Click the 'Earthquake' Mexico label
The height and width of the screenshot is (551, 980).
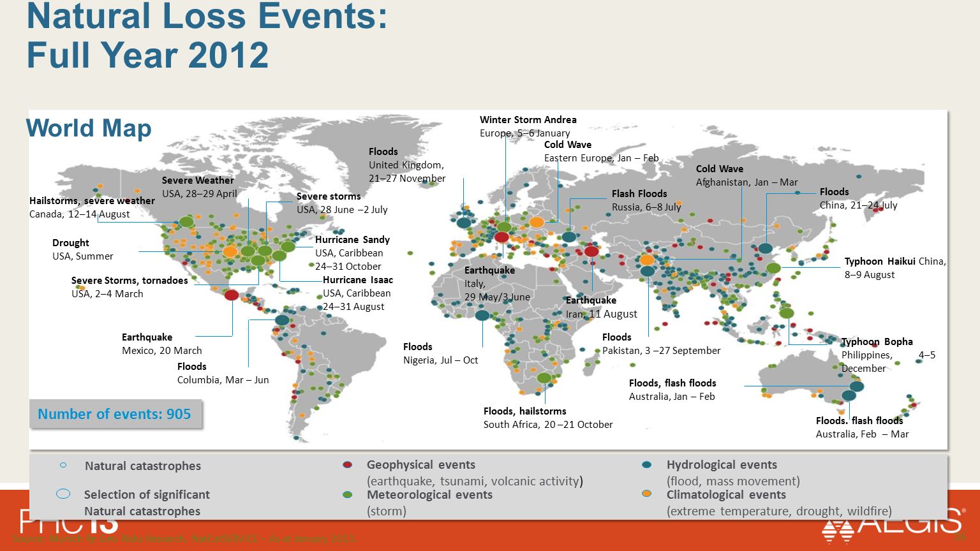(x=147, y=337)
